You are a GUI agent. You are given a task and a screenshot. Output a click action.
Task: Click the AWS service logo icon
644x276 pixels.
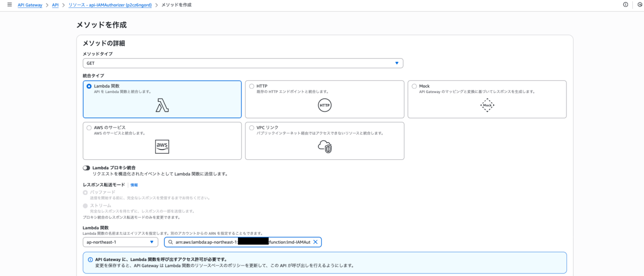pyautogui.click(x=162, y=146)
